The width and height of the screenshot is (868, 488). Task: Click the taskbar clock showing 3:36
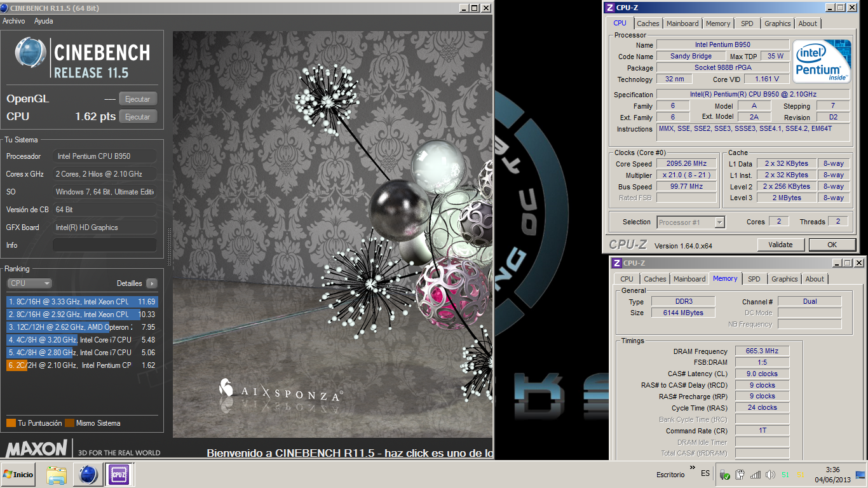[833, 475]
